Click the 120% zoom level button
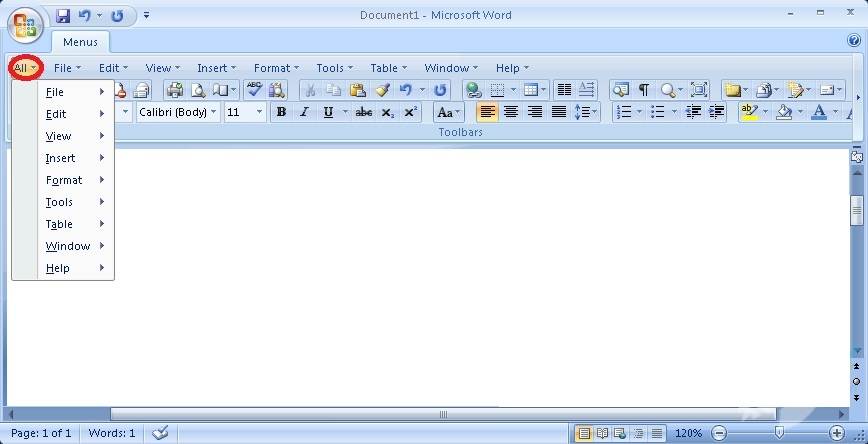868x444 pixels. [x=688, y=433]
